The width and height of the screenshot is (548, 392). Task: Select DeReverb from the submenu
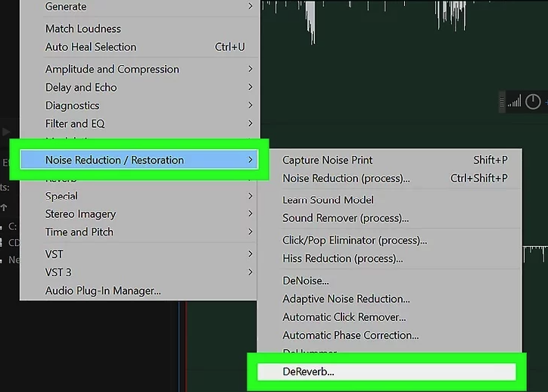[308, 372]
